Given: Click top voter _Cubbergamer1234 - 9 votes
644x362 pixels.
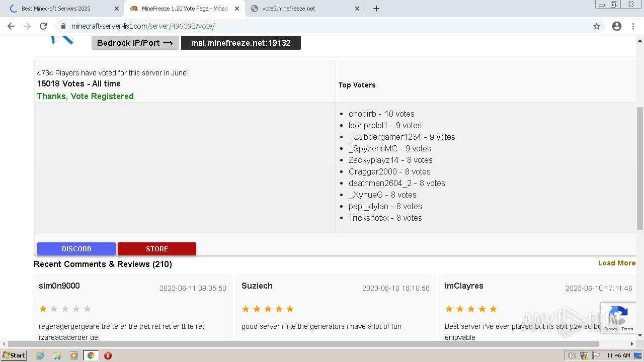Looking at the screenshot, I should click(x=402, y=137).
